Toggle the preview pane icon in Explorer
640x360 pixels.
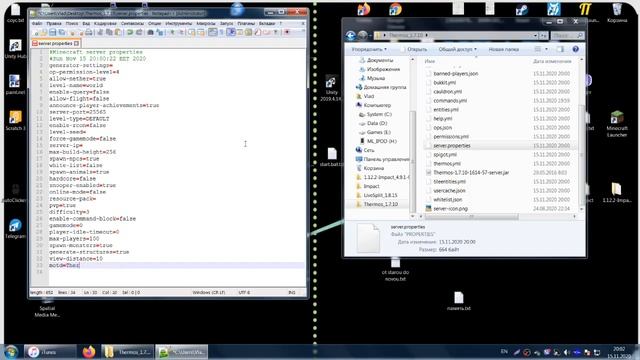[560, 49]
